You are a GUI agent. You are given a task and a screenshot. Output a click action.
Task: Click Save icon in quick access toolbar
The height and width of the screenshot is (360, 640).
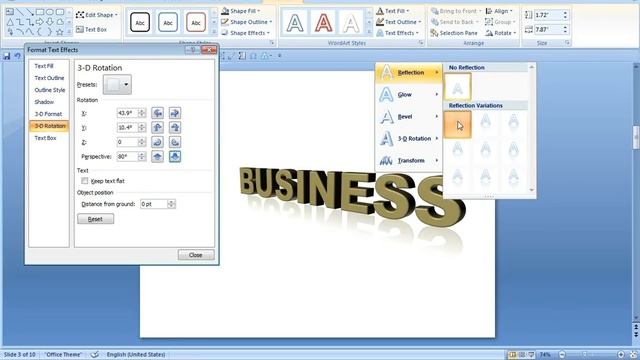(7, 56)
